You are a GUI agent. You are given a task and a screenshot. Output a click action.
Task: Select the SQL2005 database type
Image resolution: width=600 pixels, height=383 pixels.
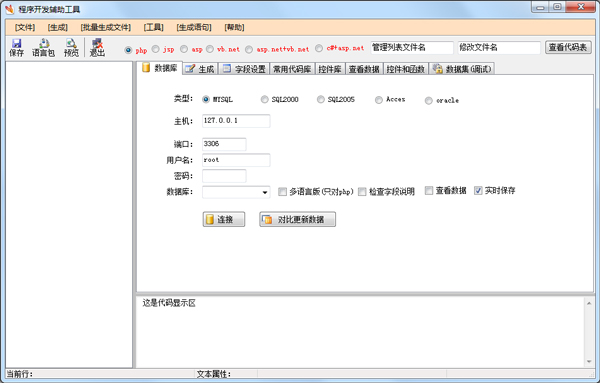click(321, 99)
